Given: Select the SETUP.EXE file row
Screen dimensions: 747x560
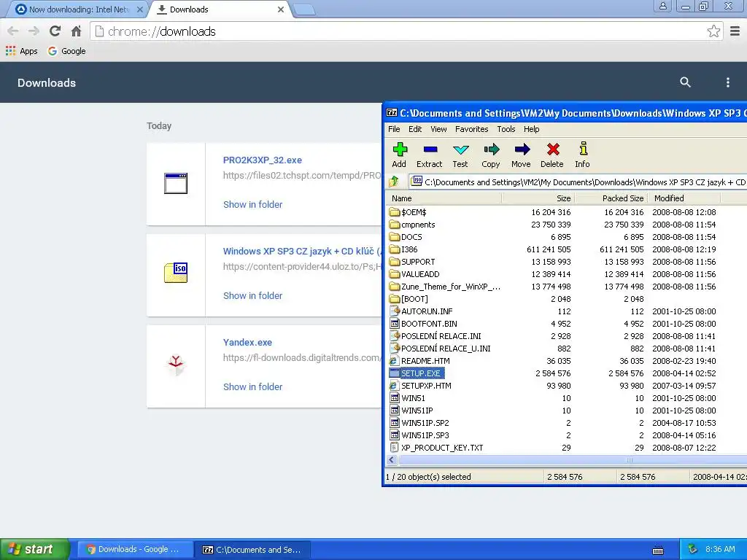Looking at the screenshot, I should 566,373.
